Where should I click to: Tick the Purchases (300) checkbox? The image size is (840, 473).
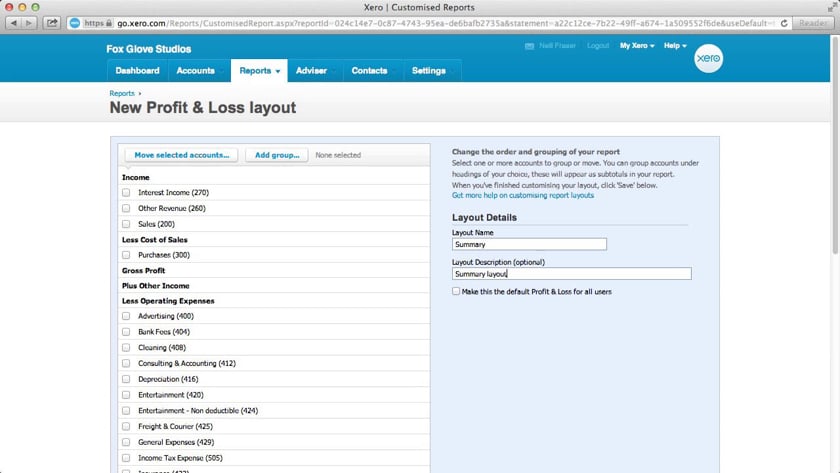[126, 255]
